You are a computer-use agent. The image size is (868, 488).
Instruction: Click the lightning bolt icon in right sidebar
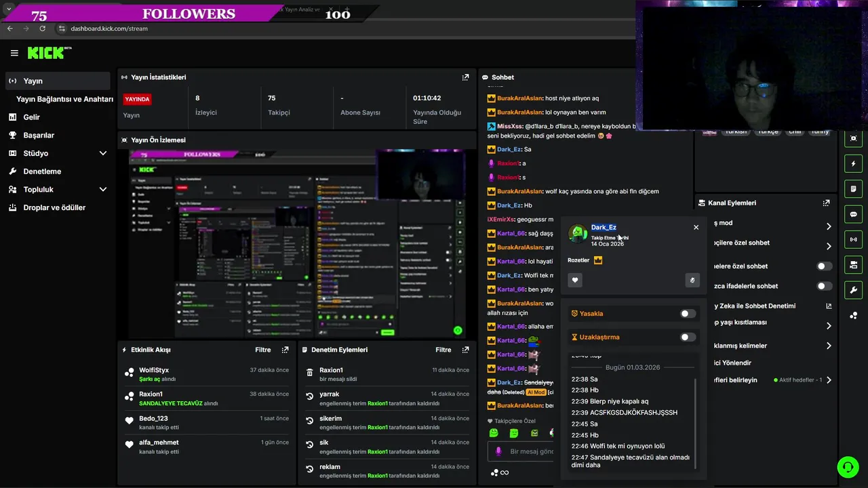[x=853, y=164]
